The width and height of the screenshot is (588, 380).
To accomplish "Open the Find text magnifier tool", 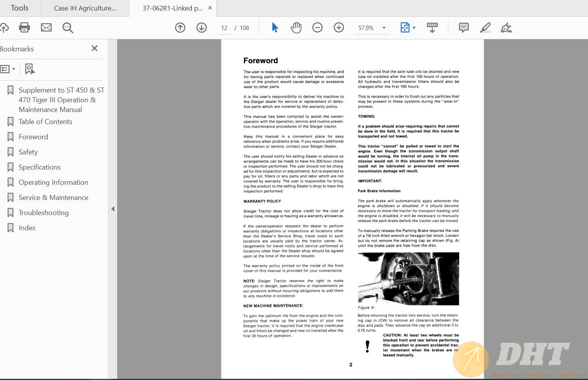I will [x=68, y=28].
